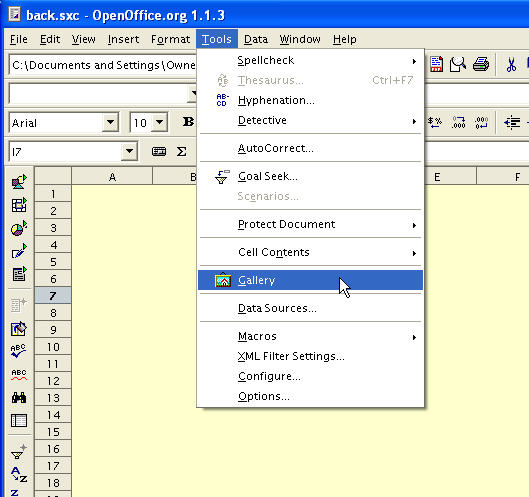Select row 12 header
The image size is (529, 497).
point(53,381)
